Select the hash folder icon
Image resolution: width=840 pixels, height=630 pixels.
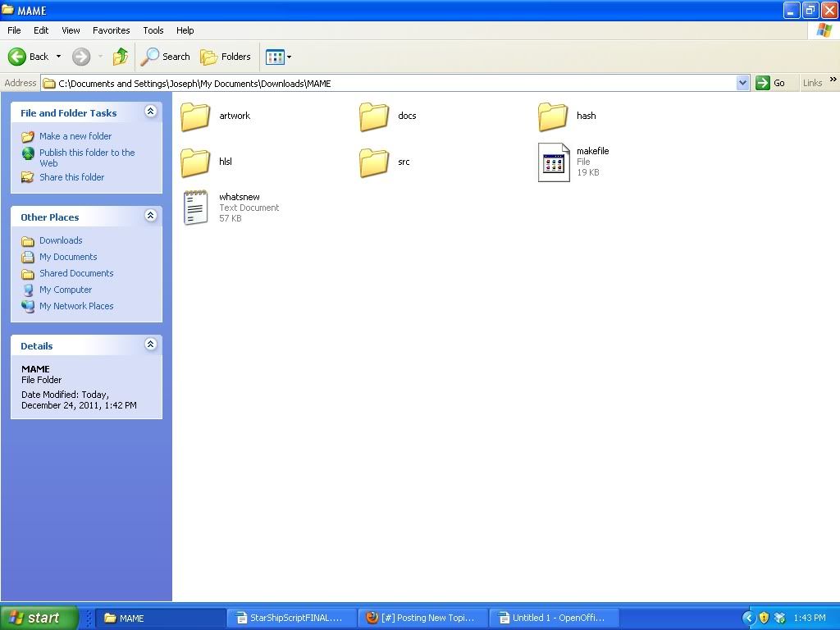[x=553, y=116]
